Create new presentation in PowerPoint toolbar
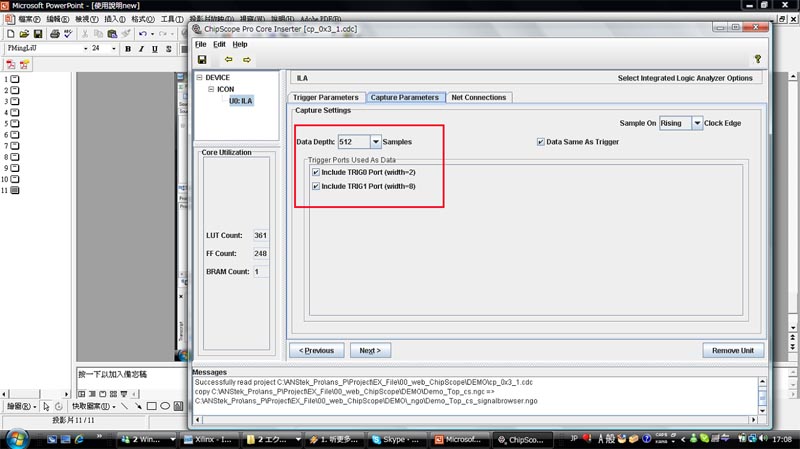This screenshot has height=449, width=800. tap(10, 34)
